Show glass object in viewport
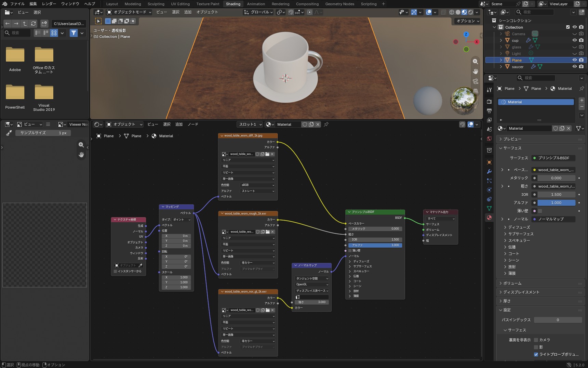The width and height of the screenshot is (588, 368). [x=574, y=47]
